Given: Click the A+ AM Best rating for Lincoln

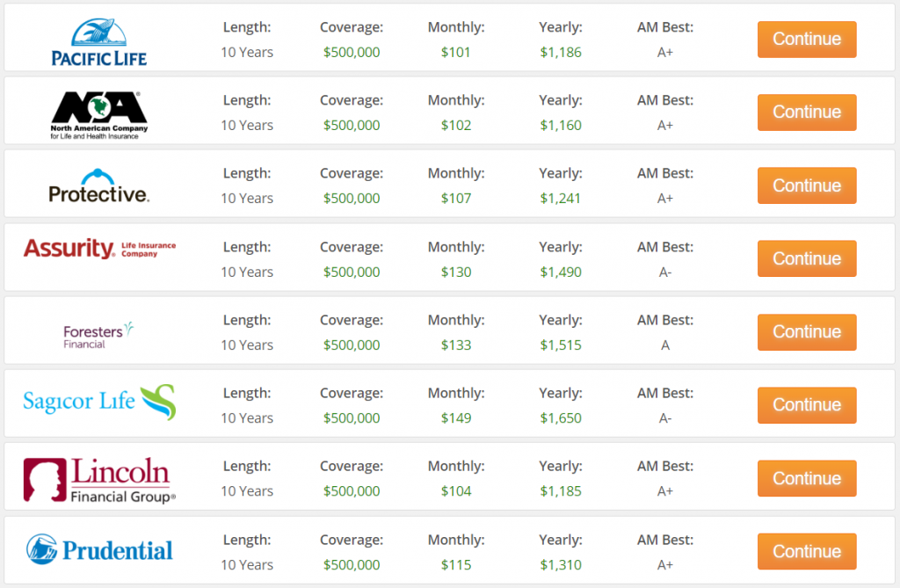Looking at the screenshot, I should [665, 491].
